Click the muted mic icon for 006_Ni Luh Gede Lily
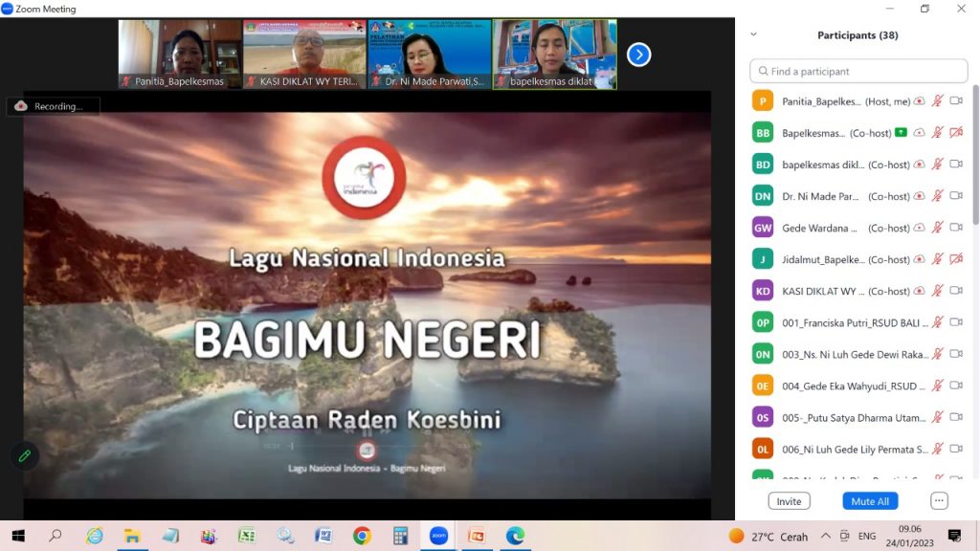The image size is (980, 551). 938,449
